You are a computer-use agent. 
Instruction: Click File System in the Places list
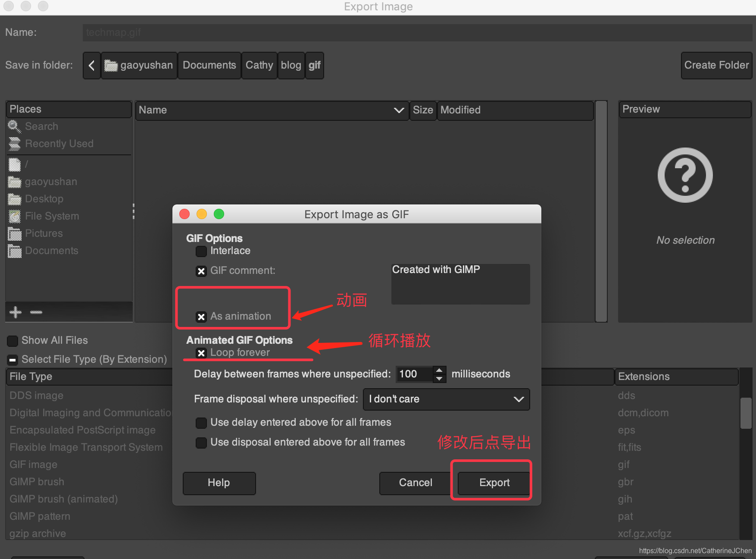(x=52, y=216)
